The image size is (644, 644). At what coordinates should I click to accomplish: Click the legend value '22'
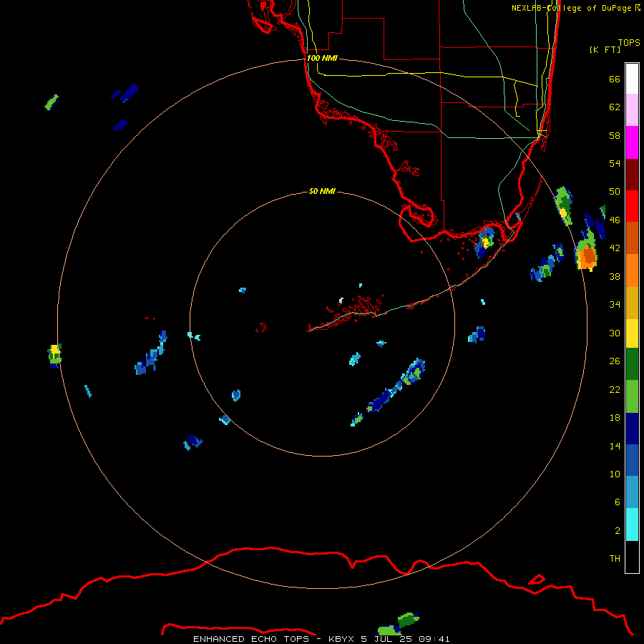(615, 389)
